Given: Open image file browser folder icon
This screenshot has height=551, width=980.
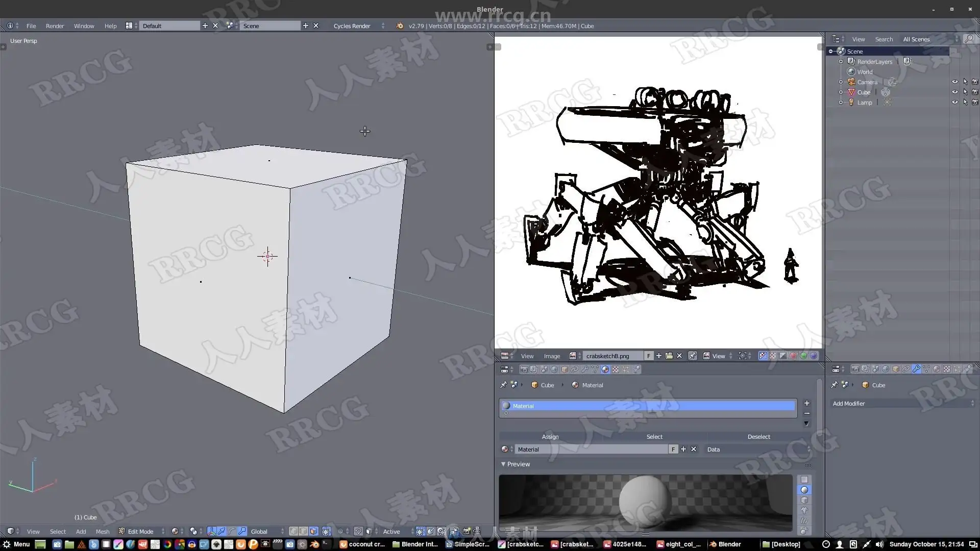Looking at the screenshot, I should (x=669, y=356).
